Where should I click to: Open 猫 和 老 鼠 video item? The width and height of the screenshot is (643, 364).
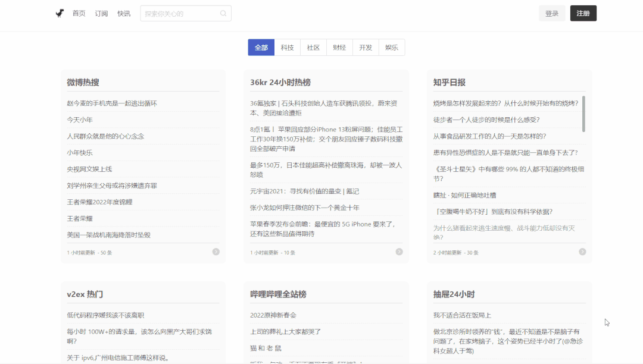266,348
